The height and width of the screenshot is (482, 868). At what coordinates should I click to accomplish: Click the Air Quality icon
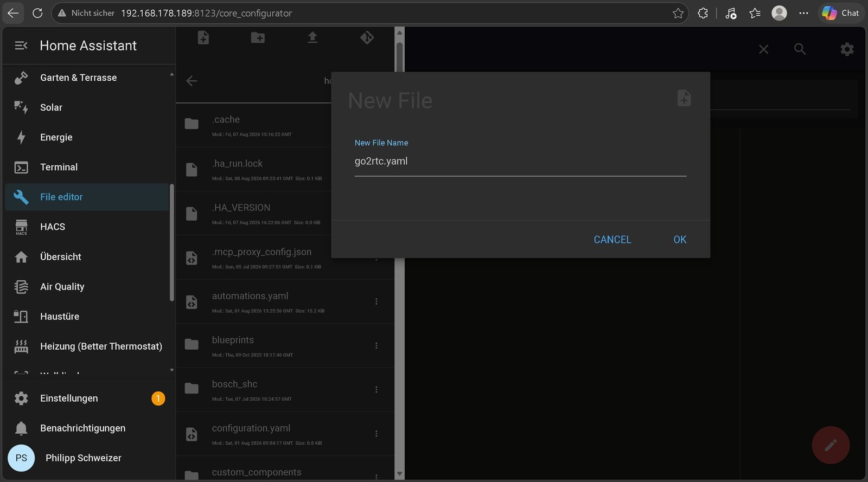[21, 286]
